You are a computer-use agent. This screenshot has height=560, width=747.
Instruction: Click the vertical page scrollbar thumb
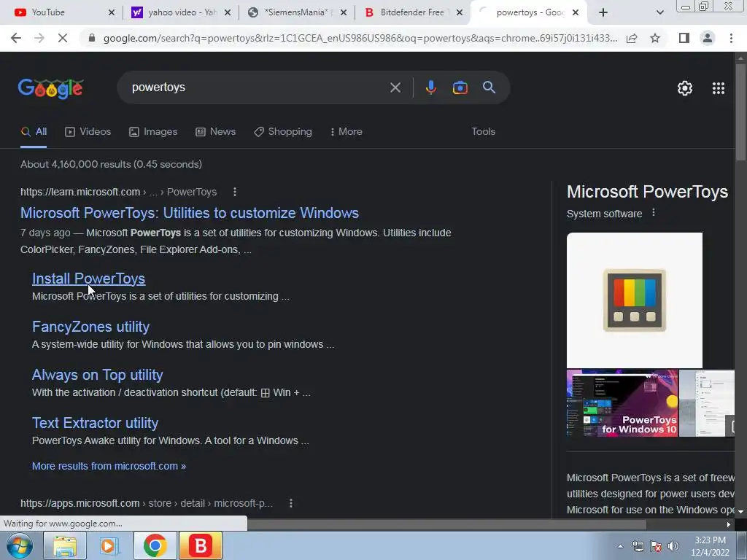[741, 112]
